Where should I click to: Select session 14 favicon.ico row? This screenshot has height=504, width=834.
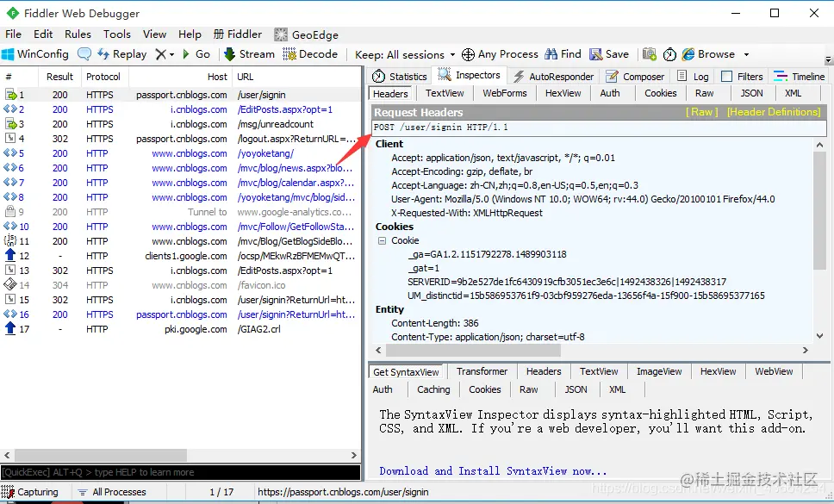tap(181, 285)
